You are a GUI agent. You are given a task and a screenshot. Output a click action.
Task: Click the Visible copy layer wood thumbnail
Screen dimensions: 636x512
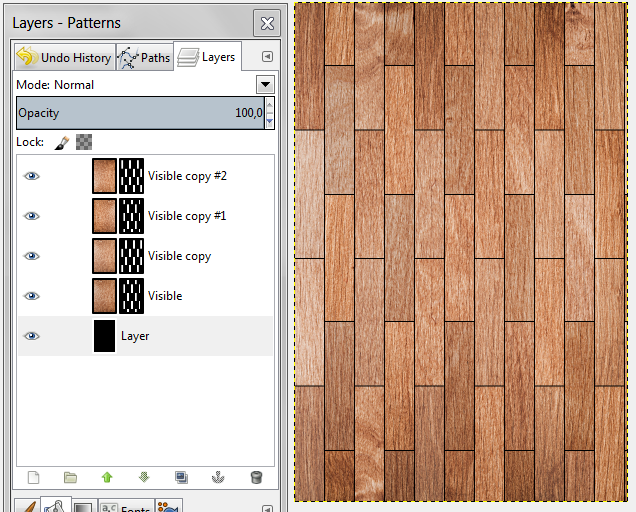104,256
